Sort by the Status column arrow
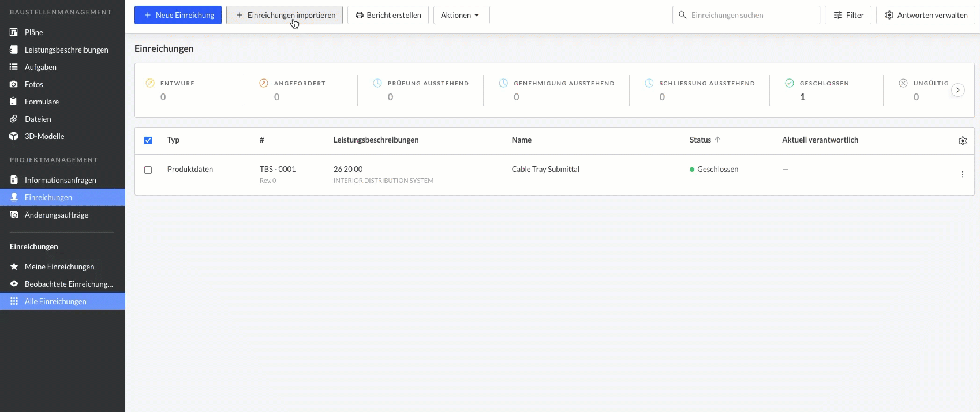 click(717, 140)
